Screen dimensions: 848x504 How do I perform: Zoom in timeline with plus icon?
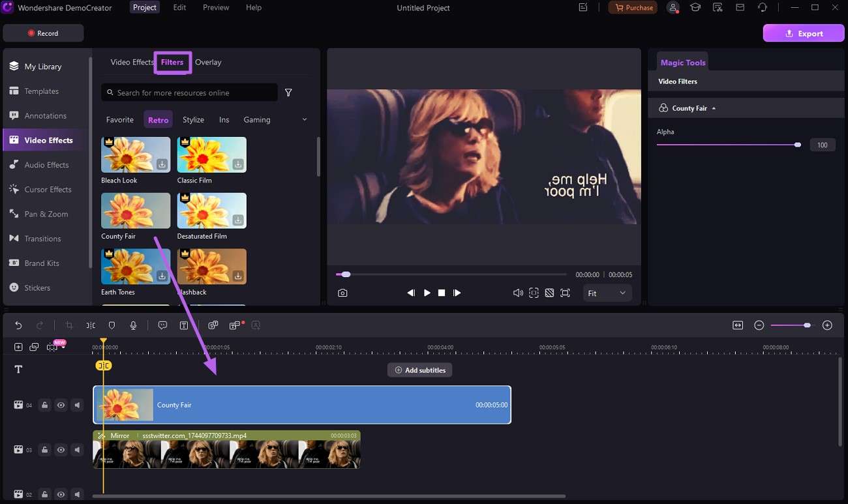click(x=827, y=325)
